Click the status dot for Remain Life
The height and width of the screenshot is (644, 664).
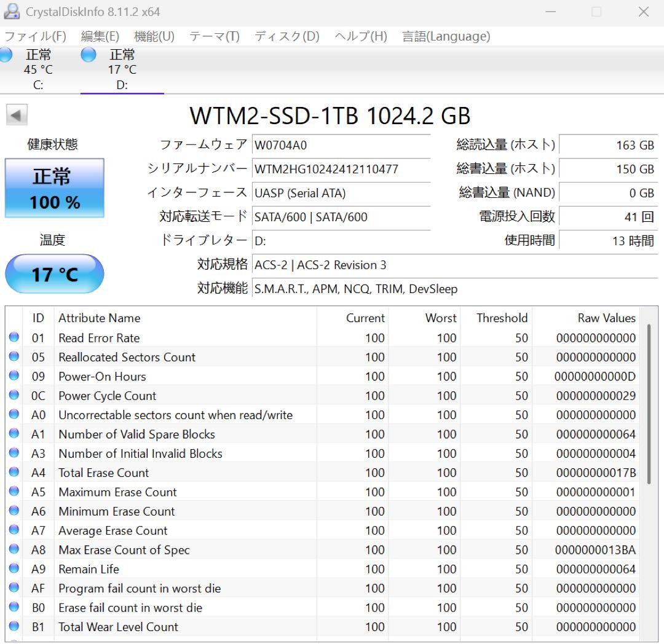(14, 568)
